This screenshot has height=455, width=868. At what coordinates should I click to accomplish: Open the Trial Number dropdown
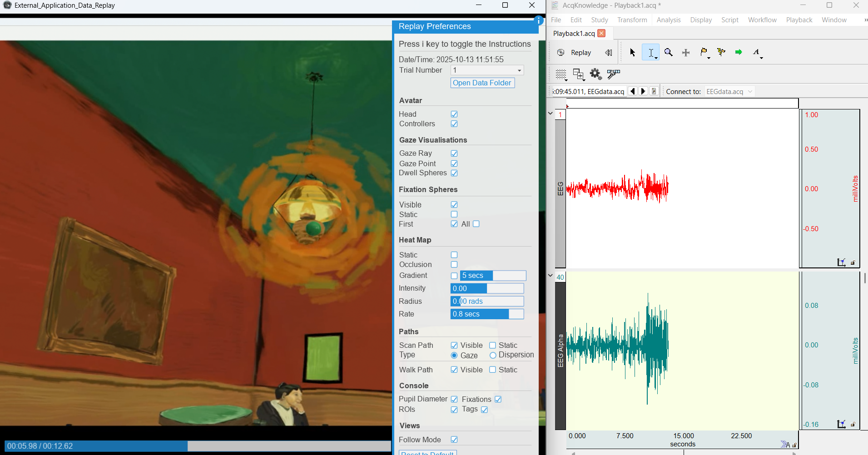[519, 70]
